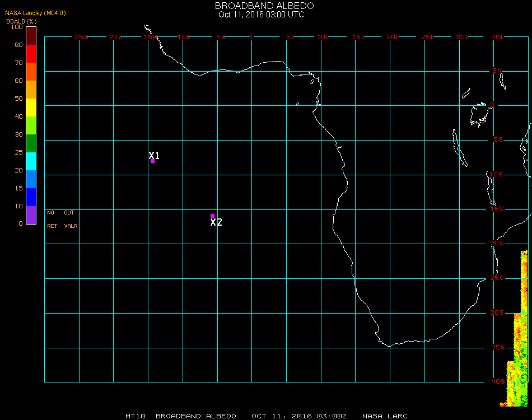Screen dimensions: 532x420
Task: Click the 20S latitude label
Action: pyautogui.click(x=497, y=243)
